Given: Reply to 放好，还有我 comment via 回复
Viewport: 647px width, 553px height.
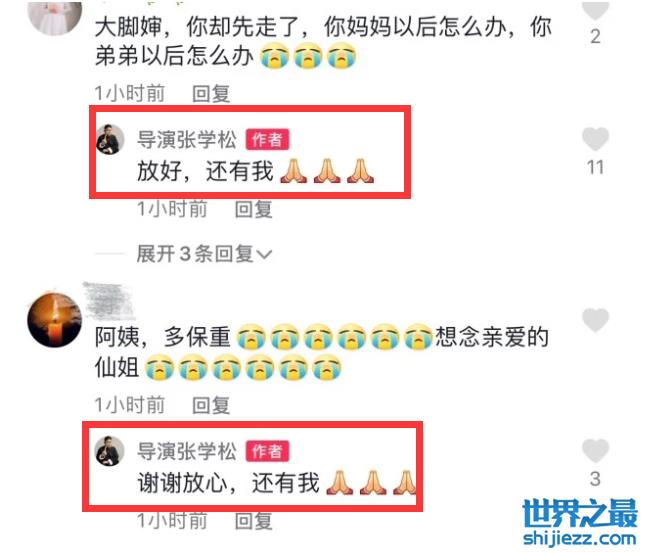Looking at the screenshot, I should tap(253, 209).
